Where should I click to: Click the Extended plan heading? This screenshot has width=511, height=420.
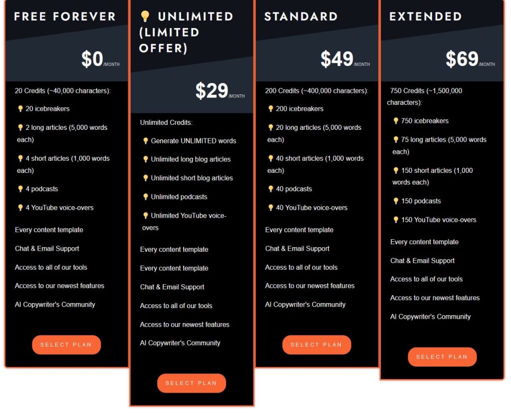coord(426,16)
